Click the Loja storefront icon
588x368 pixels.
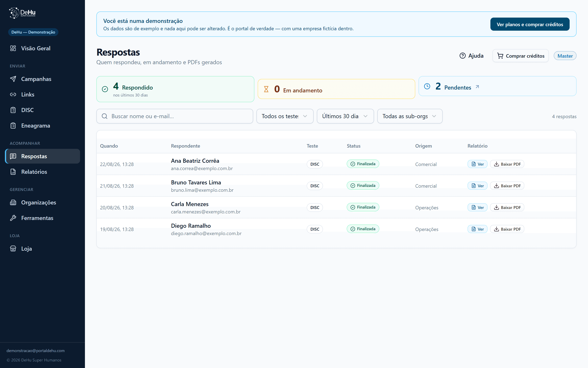point(13,249)
